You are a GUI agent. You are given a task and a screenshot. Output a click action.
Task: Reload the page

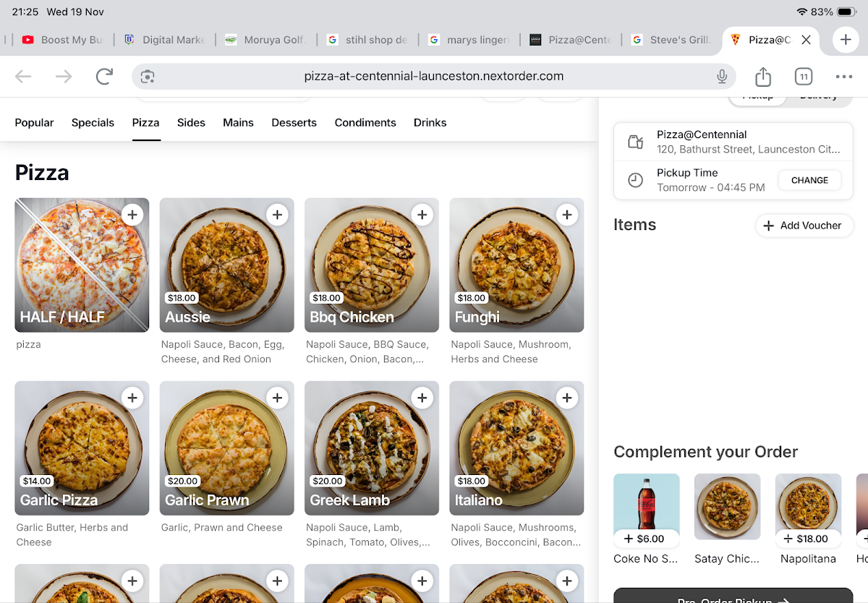tap(105, 77)
